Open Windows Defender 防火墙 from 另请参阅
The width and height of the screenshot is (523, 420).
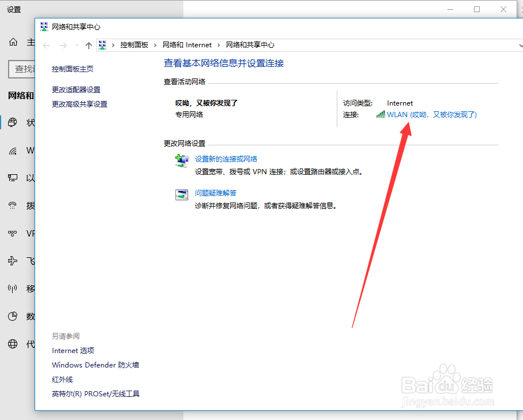point(95,365)
